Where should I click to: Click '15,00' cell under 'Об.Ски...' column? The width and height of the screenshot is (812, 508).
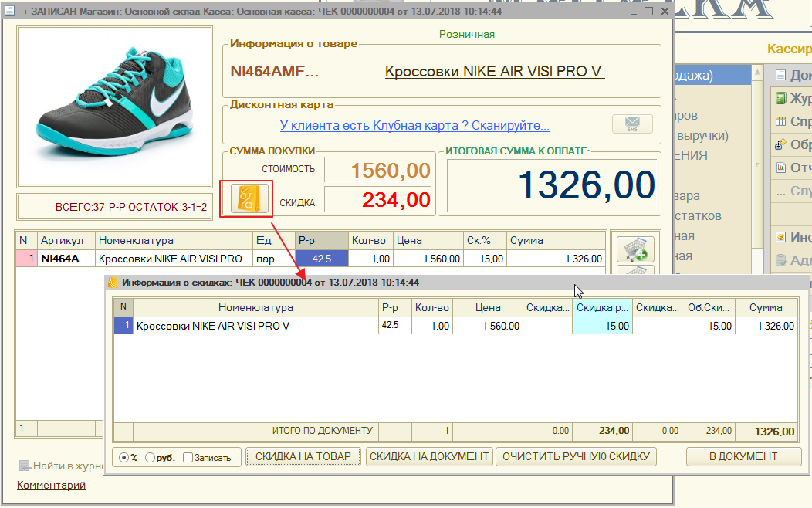click(709, 326)
